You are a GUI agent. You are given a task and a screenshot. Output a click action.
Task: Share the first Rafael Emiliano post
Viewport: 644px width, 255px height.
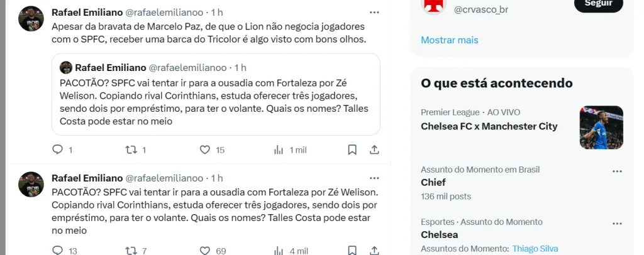coord(374,149)
